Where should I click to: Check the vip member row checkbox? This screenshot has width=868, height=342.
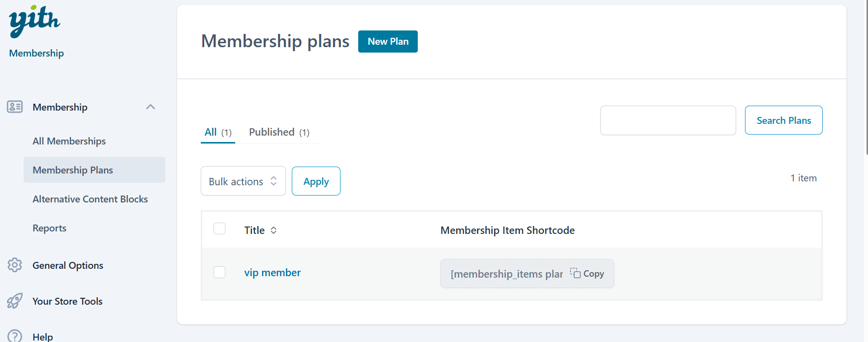point(219,272)
